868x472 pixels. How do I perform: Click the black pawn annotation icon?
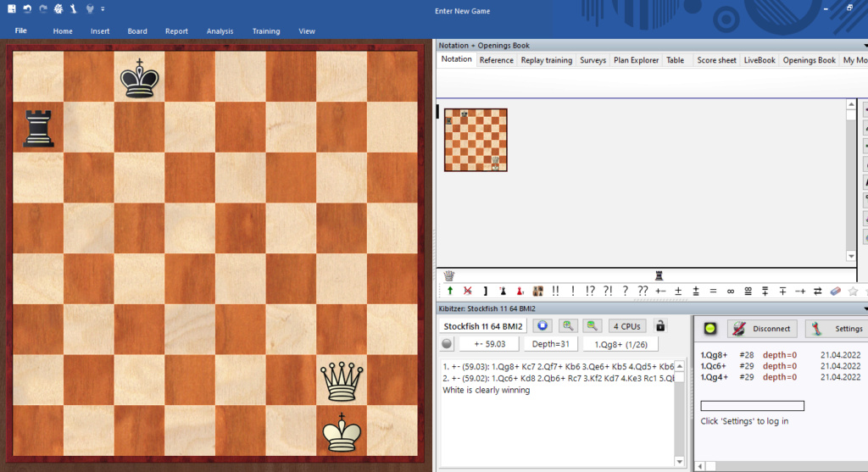(x=503, y=291)
